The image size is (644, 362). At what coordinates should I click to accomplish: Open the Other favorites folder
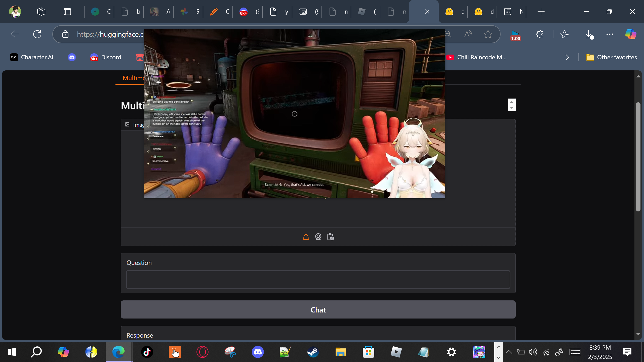coord(612,57)
